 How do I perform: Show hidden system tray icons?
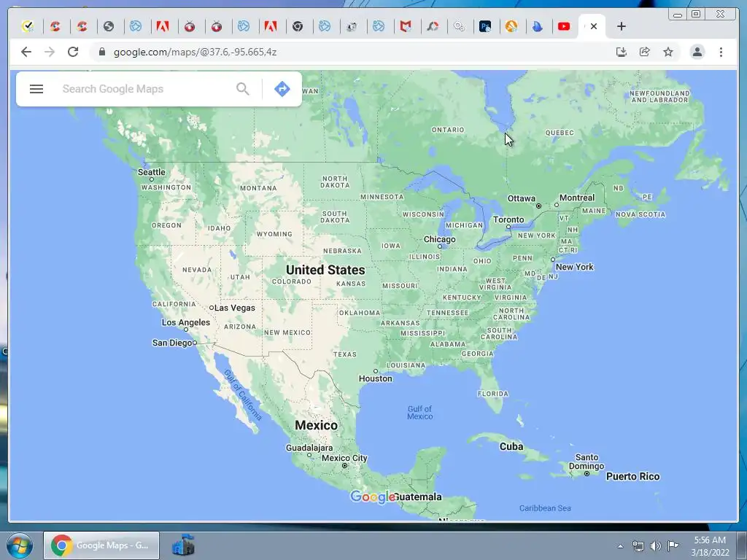(620, 546)
